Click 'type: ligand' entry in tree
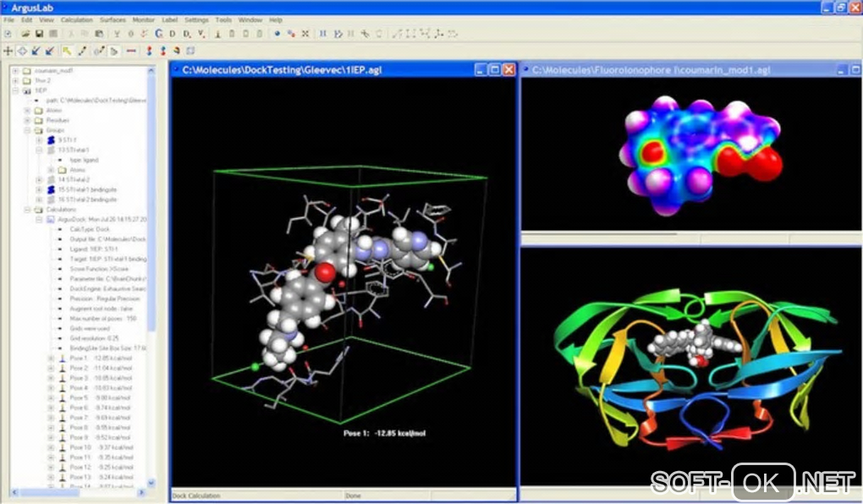 click(x=85, y=160)
